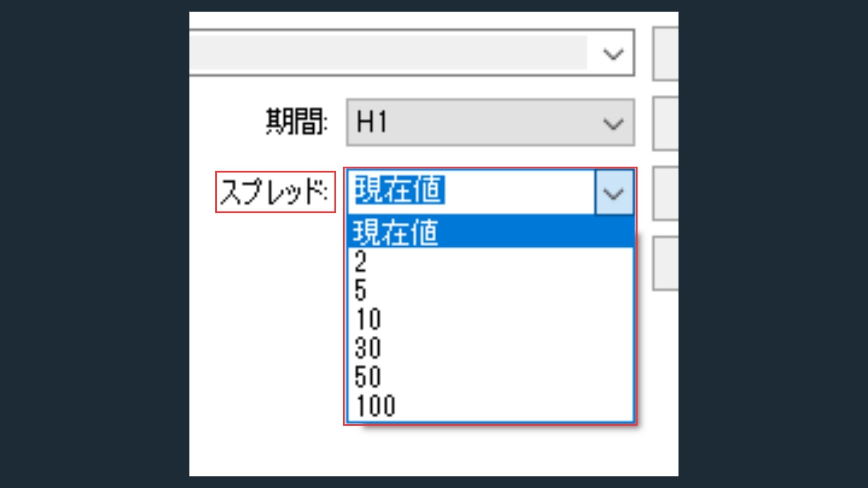Choose spread value 100 from list
The height and width of the screenshot is (488, 868).
coord(491,406)
